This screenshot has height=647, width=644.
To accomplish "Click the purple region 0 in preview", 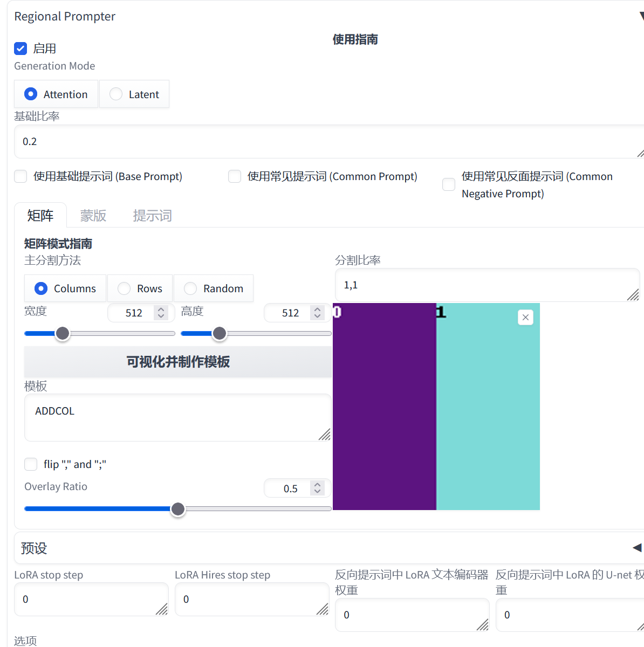I will pyautogui.click(x=384, y=410).
